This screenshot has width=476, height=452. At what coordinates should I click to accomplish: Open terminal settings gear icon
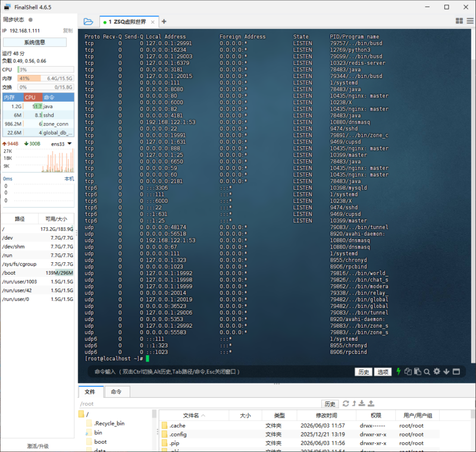pos(437,372)
